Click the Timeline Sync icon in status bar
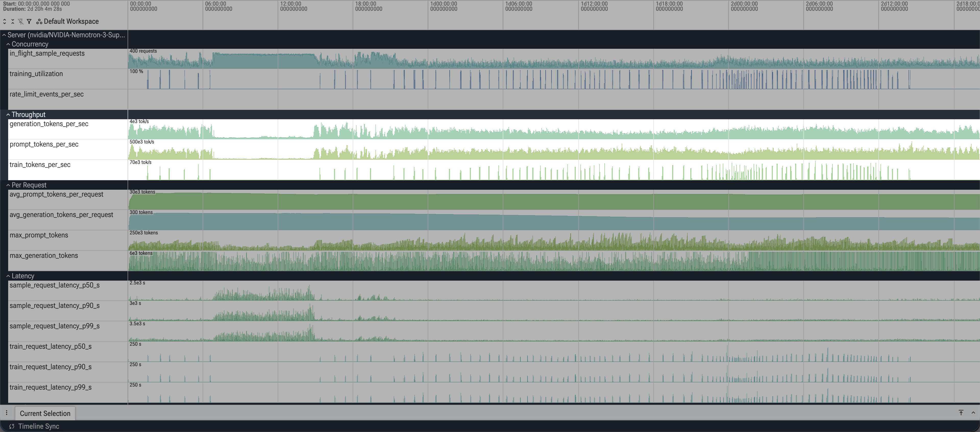Screen dimensions: 980x432 (x=12, y=426)
